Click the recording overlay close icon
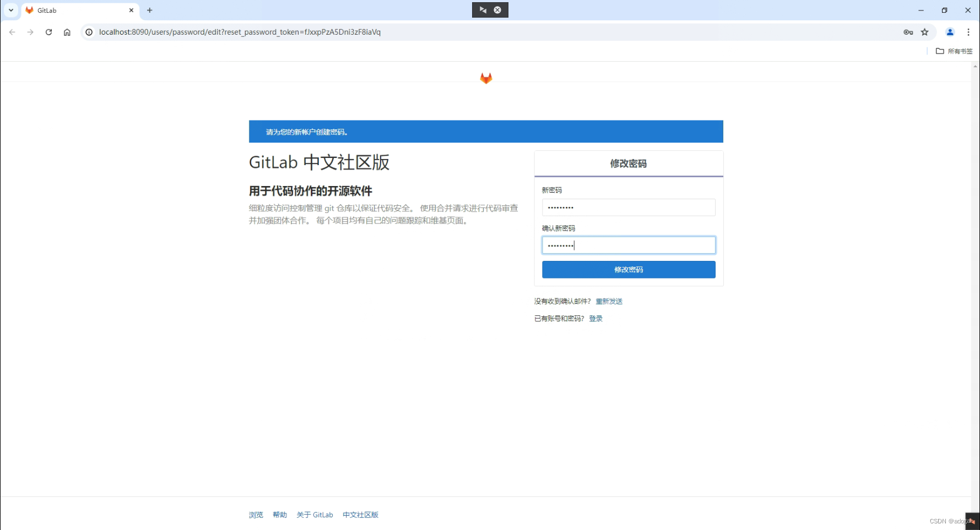 pos(497,10)
